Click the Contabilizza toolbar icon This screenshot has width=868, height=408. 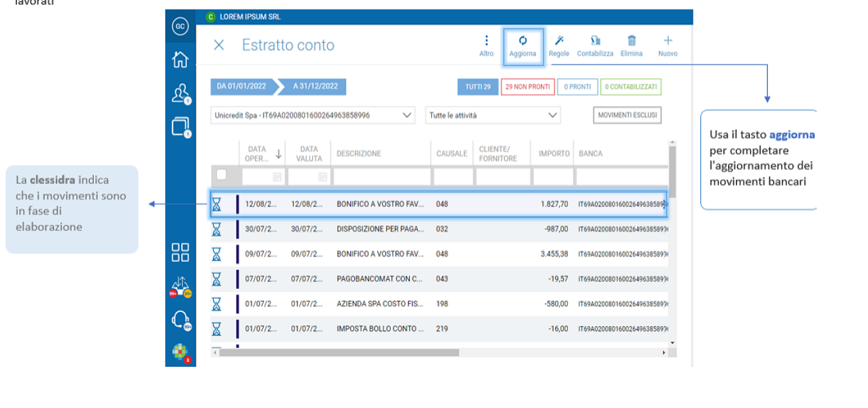[596, 41]
